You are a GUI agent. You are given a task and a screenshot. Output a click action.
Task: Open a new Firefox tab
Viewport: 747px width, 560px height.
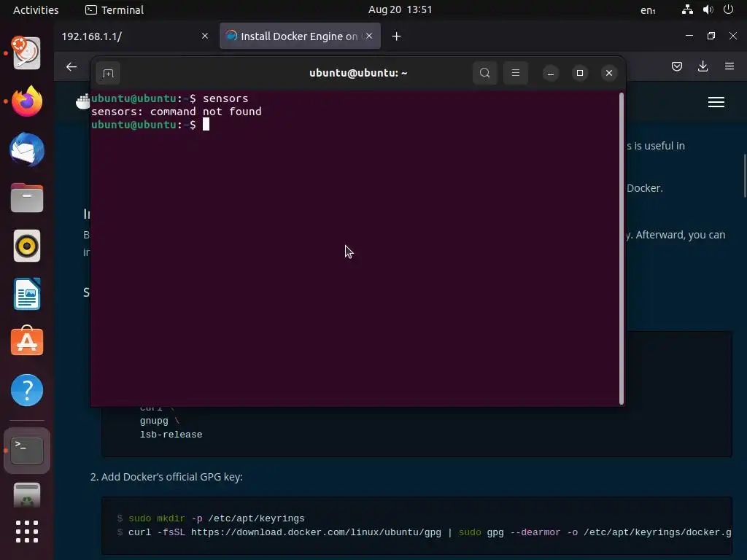tap(396, 36)
